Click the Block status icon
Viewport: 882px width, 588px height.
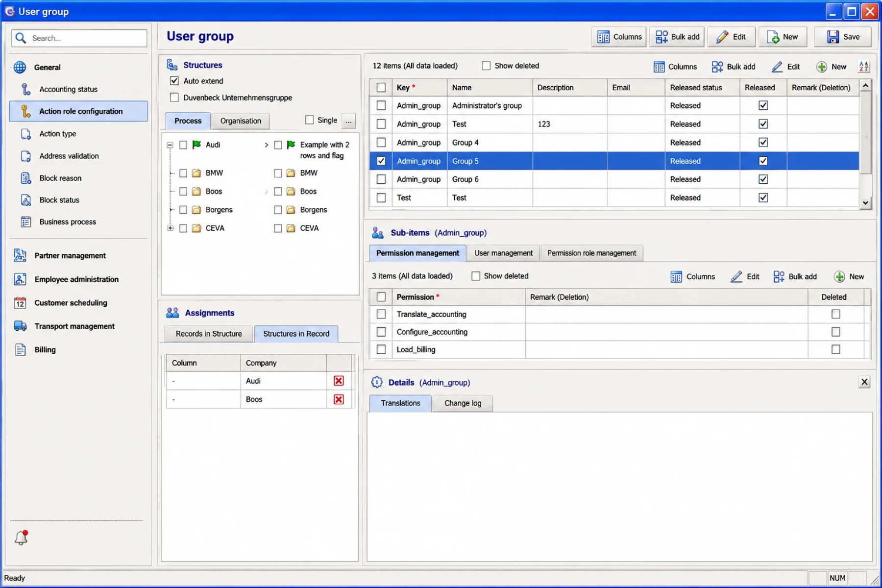[26, 200]
